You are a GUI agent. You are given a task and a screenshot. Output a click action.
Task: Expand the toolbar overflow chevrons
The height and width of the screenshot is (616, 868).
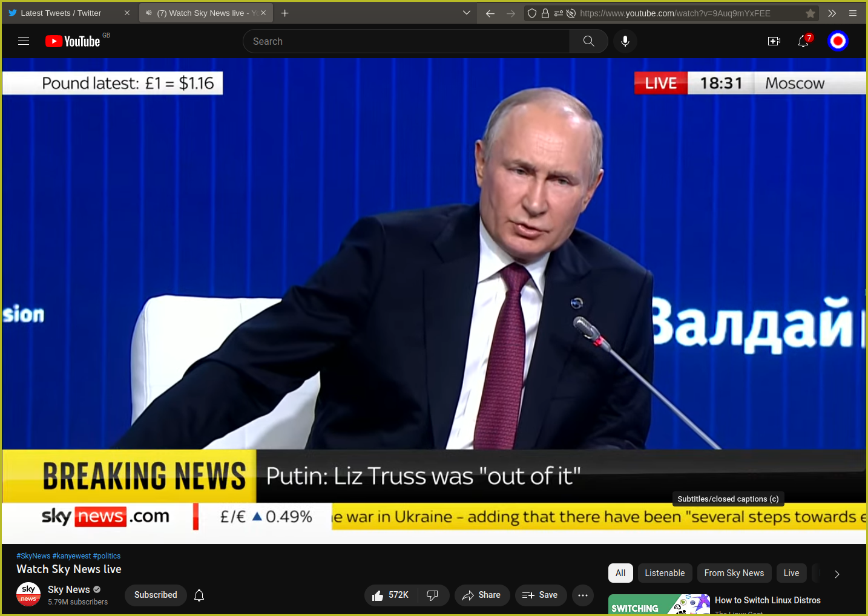click(832, 13)
